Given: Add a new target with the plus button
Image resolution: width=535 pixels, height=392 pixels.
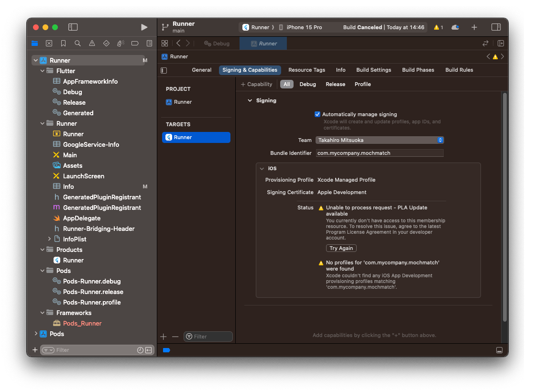Looking at the screenshot, I should point(164,337).
